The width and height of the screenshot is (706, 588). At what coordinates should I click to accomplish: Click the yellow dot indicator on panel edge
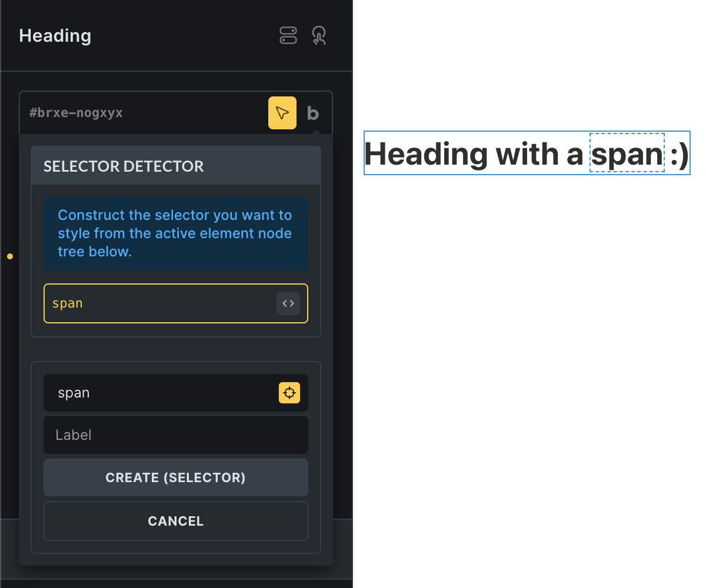tap(10, 256)
